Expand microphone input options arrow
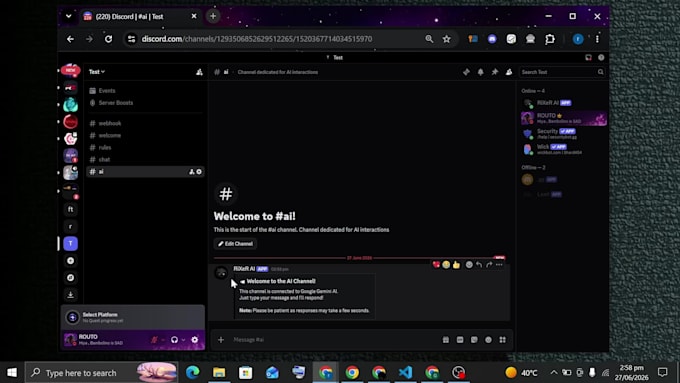The height and width of the screenshot is (383, 680). click(163, 340)
